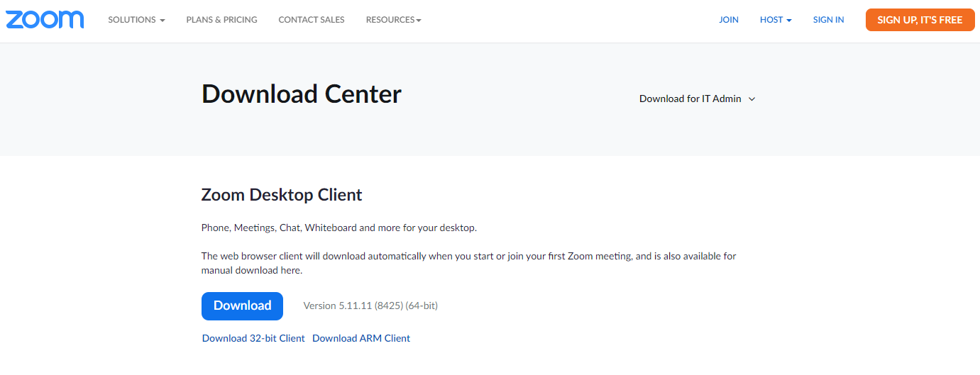Click the caret arrow next to Solutions
Screen dimensions: 980x375
tap(163, 21)
